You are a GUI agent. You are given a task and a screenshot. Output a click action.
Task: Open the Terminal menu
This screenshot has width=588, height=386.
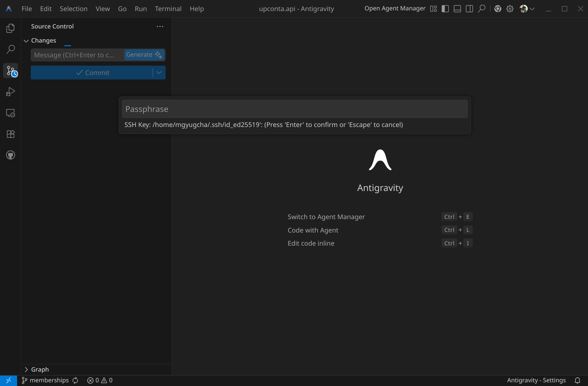click(x=168, y=9)
